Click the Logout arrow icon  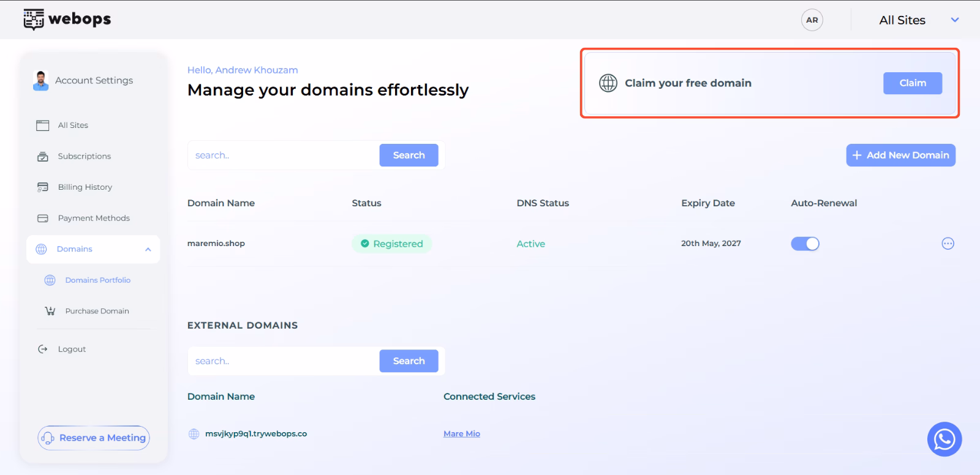[43, 349]
